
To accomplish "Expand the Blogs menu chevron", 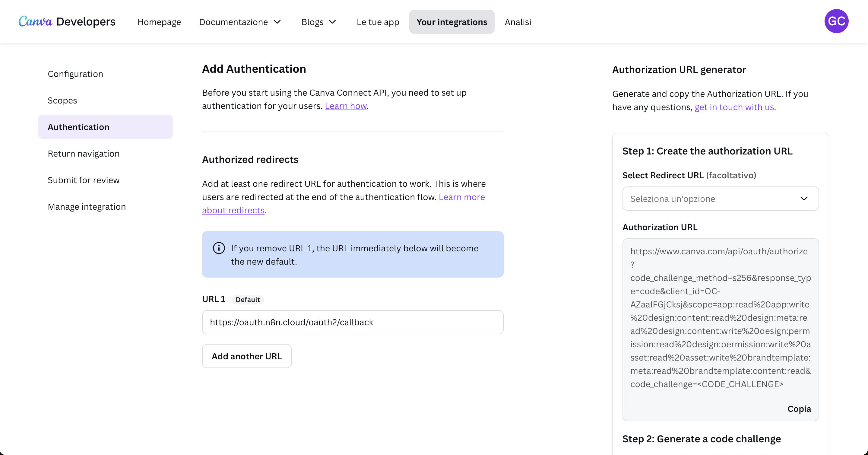I will tap(332, 22).
